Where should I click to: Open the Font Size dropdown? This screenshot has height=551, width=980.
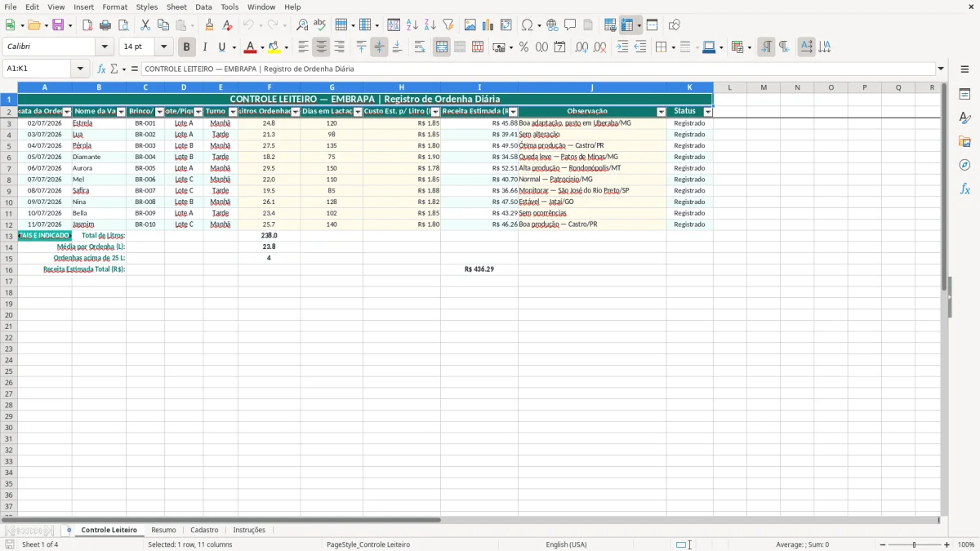163,47
